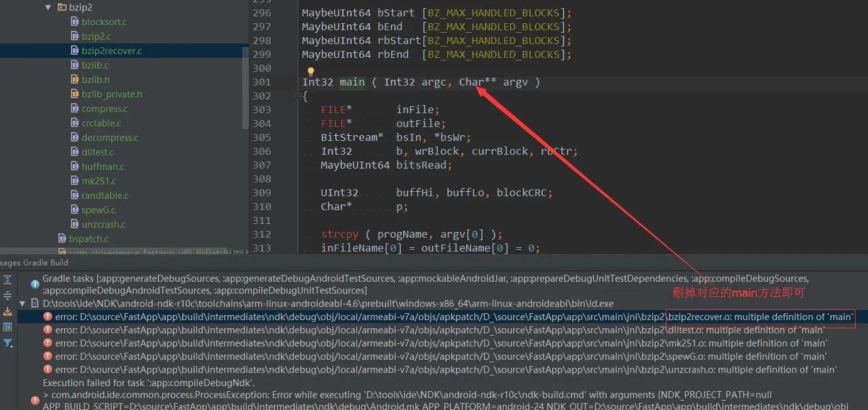868x410 pixels.
Task: Click the C file icon of huffman.c
Action: pos(76,167)
